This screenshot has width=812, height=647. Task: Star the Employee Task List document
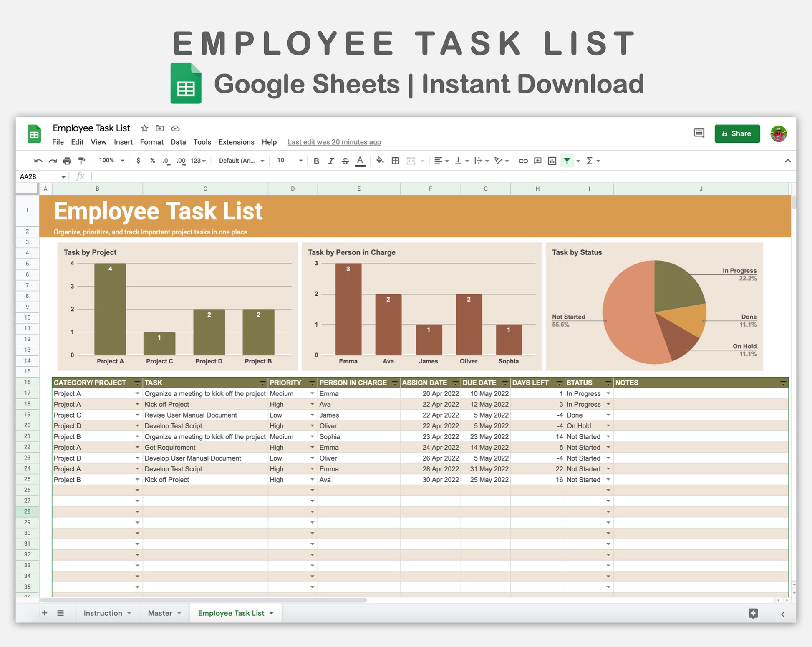point(144,128)
